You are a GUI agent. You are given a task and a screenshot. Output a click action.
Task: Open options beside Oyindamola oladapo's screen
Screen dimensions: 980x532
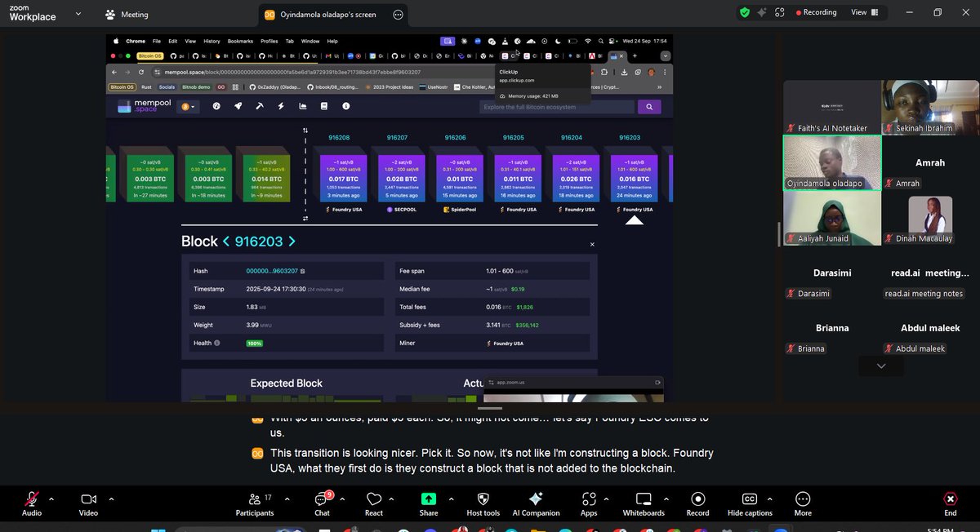coord(398,15)
